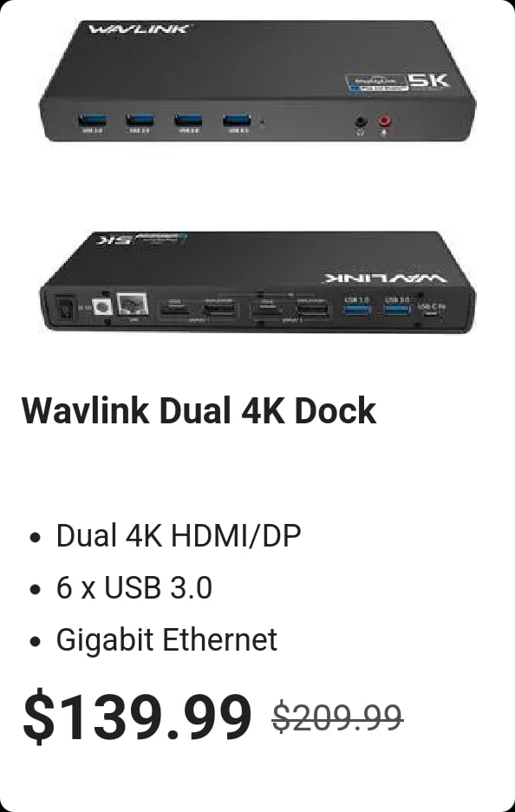515x812 pixels.
Task: Click the upside-down WAVLINK logo on rear view
Action: 385,277
